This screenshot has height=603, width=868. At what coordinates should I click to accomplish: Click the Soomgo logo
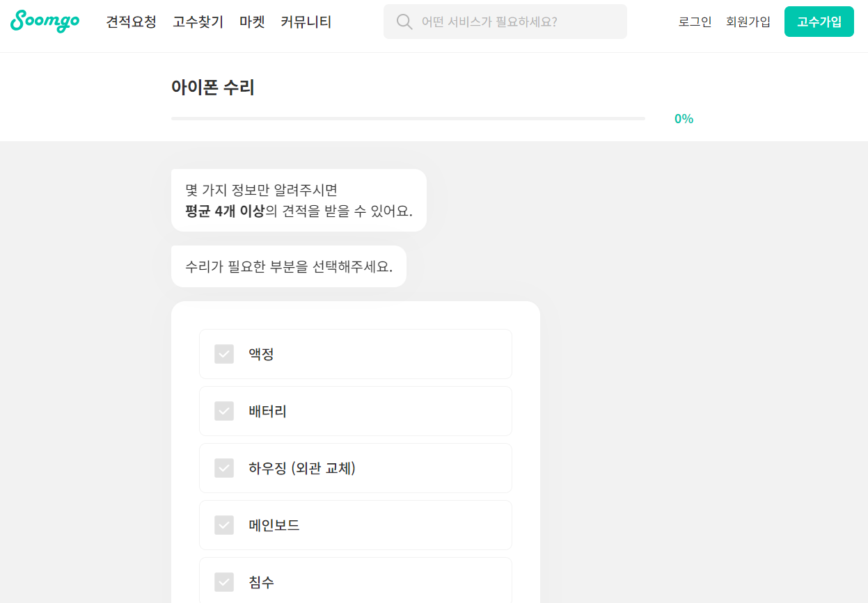(x=45, y=22)
